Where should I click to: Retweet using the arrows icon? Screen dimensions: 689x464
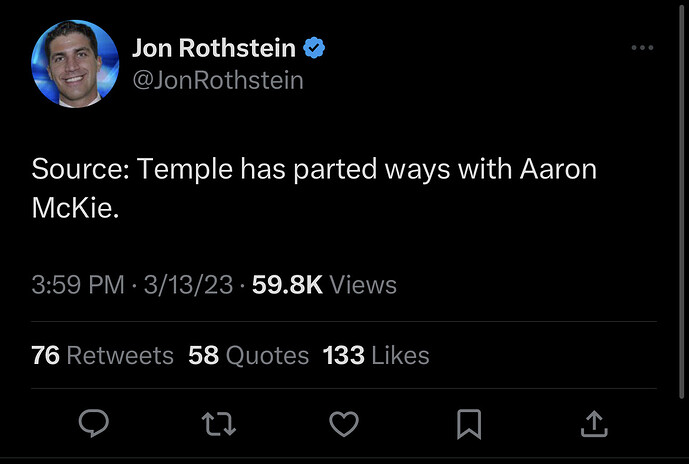coord(217,424)
